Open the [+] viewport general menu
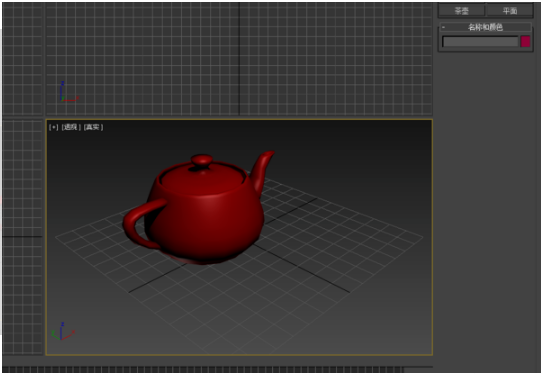Image resolution: width=541 pixels, height=374 pixels. [53, 127]
